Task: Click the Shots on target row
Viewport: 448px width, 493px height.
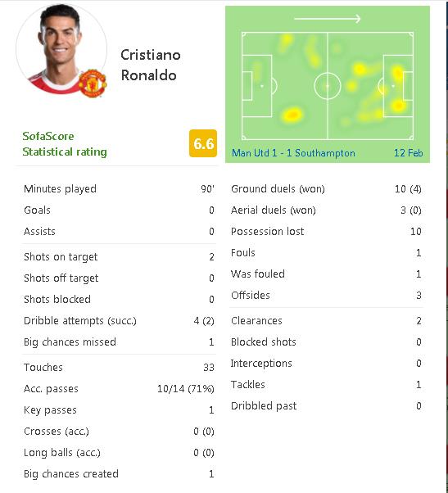Action: point(119,257)
